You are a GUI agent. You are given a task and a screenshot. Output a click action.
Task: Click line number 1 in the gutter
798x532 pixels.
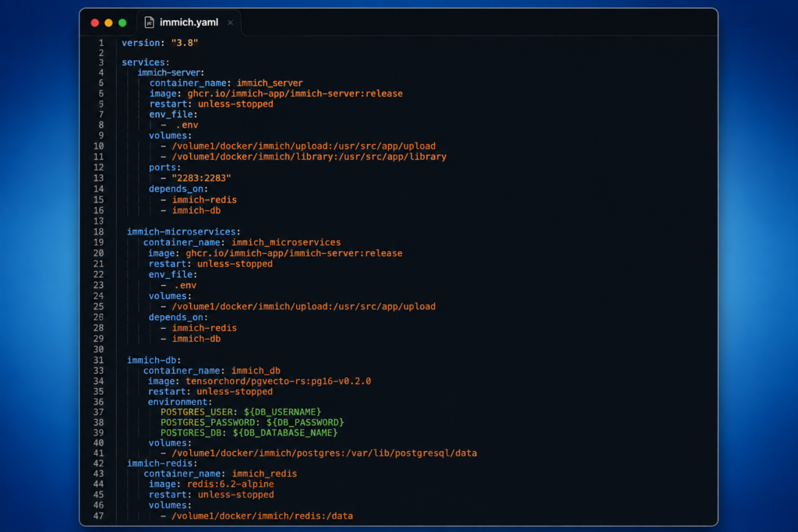(101, 43)
